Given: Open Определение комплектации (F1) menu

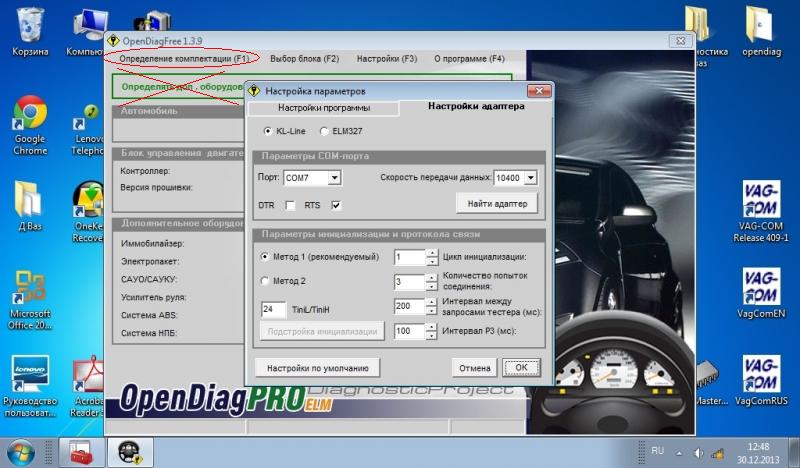Looking at the screenshot, I should click(x=184, y=59).
